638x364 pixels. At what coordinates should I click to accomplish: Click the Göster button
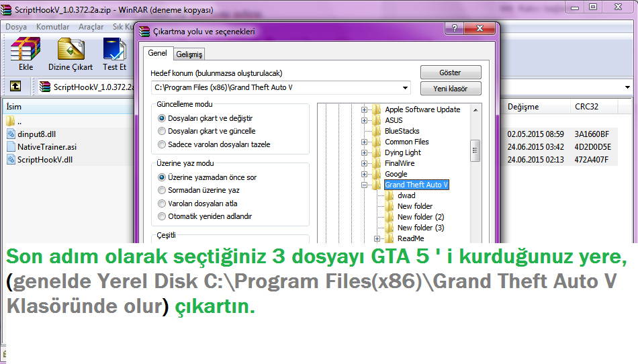pyautogui.click(x=451, y=73)
